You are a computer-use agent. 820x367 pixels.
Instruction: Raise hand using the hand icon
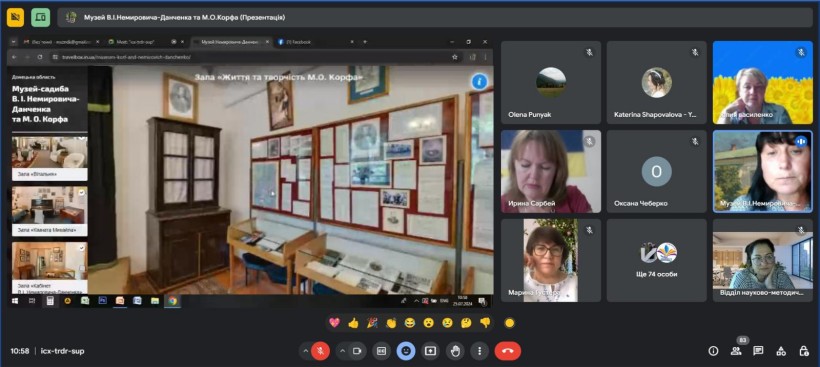pos(455,351)
